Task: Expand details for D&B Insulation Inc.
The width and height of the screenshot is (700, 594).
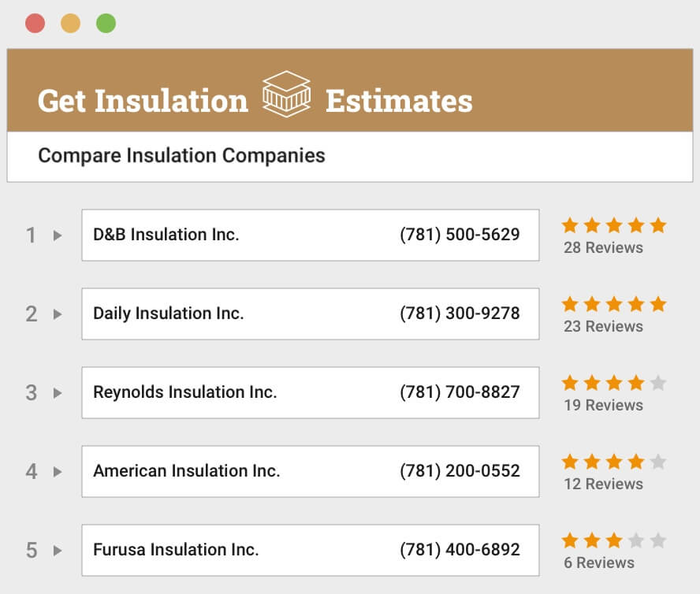Action: [x=57, y=235]
